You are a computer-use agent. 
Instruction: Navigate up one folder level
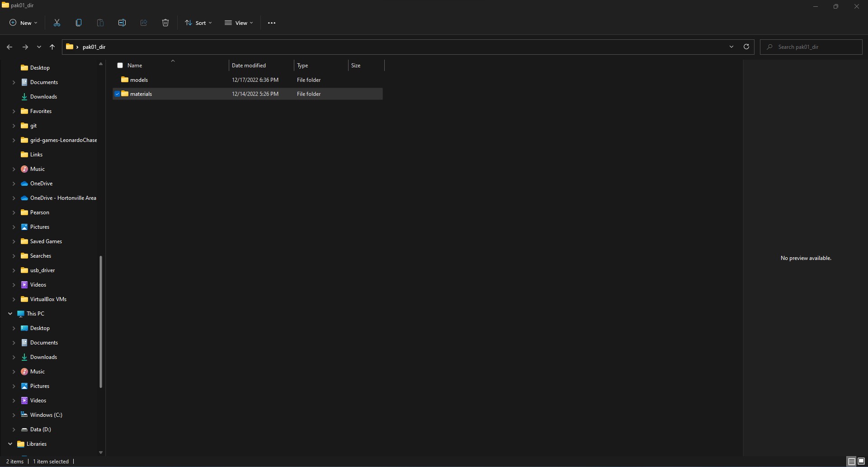point(52,47)
